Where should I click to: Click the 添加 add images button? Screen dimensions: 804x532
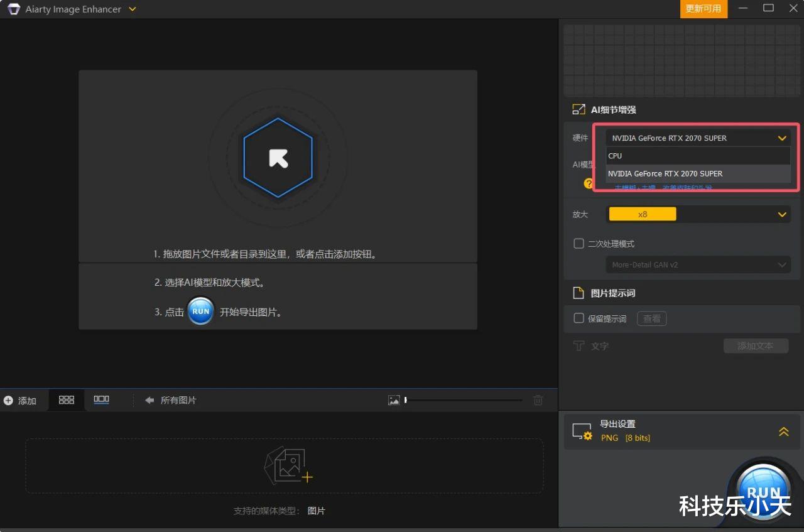pos(20,401)
